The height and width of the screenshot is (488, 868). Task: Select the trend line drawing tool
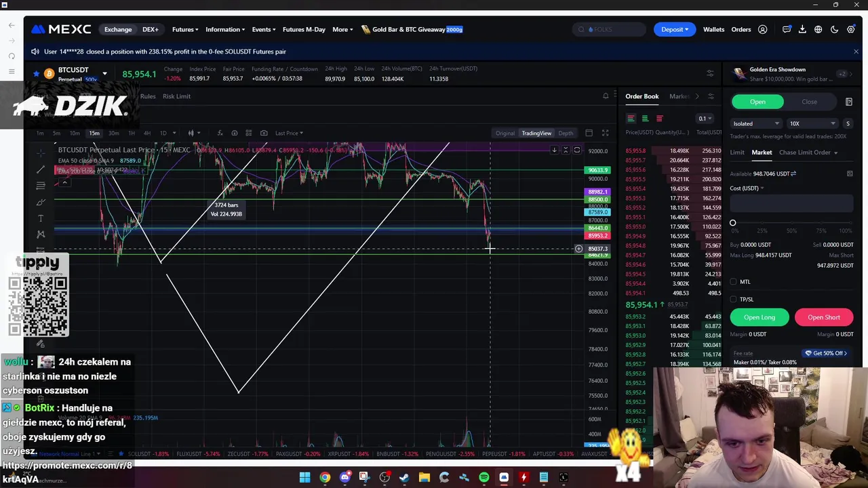click(x=41, y=169)
